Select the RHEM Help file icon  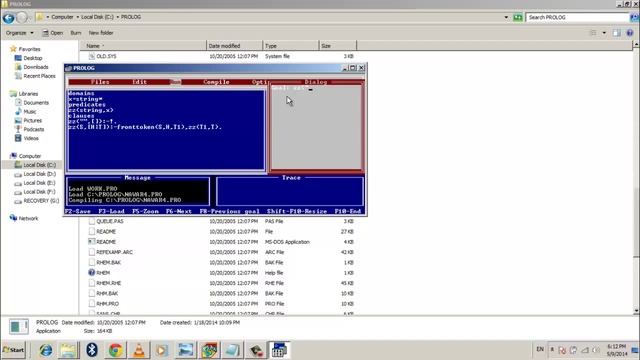tap(92, 273)
